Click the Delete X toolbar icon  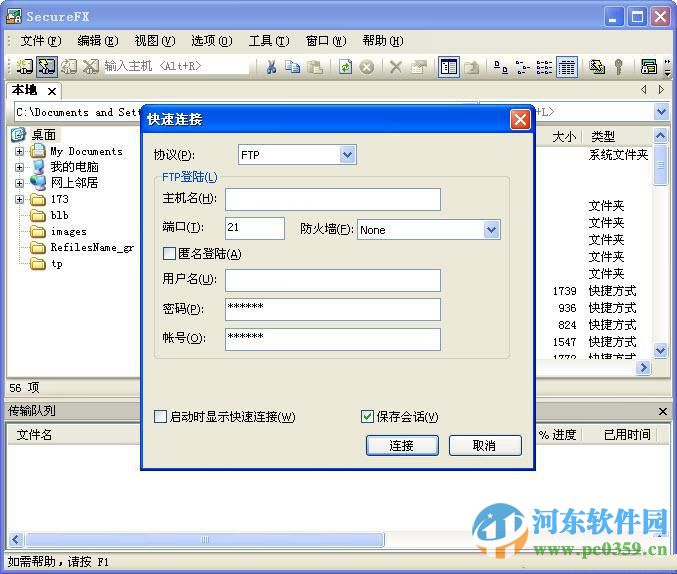(395, 67)
